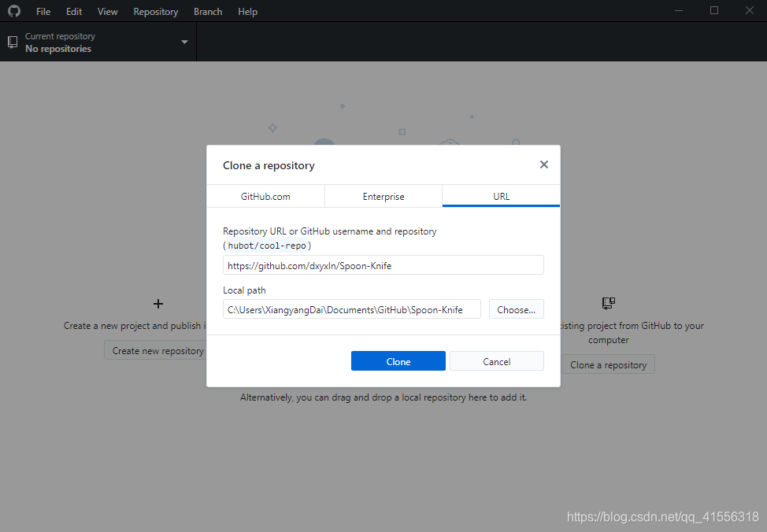Open the View menu
The height and width of the screenshot is (532, 767).
click(x=107, y=11)
